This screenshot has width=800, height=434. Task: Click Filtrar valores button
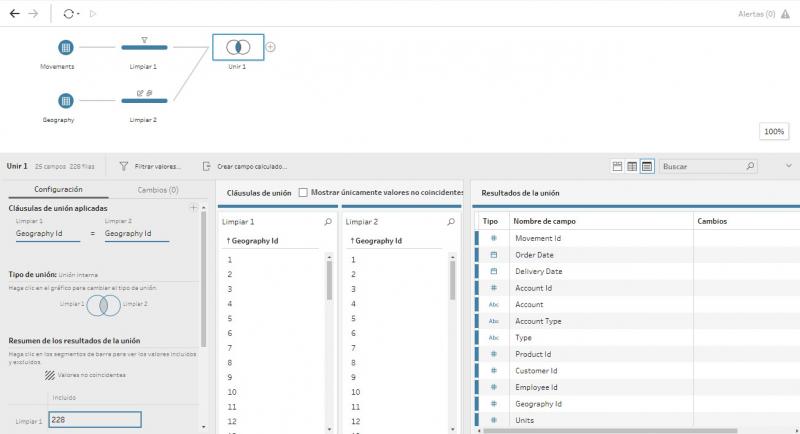(150, 166)
